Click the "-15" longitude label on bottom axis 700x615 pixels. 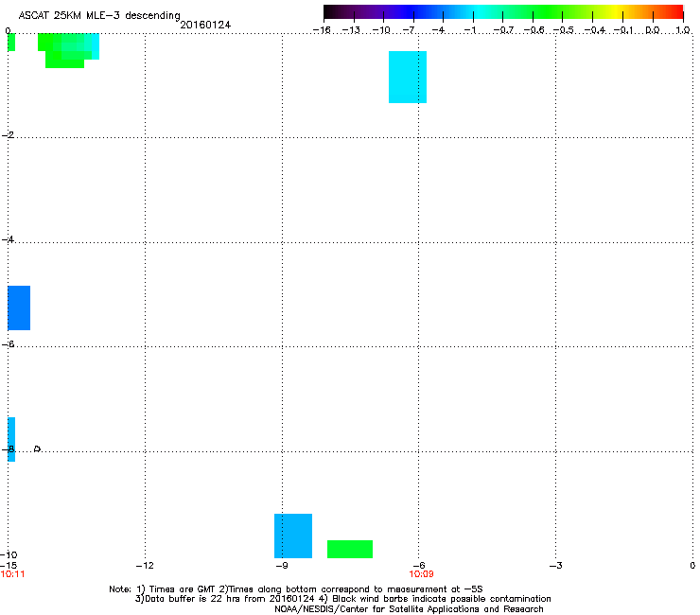(x=9, y=566)
